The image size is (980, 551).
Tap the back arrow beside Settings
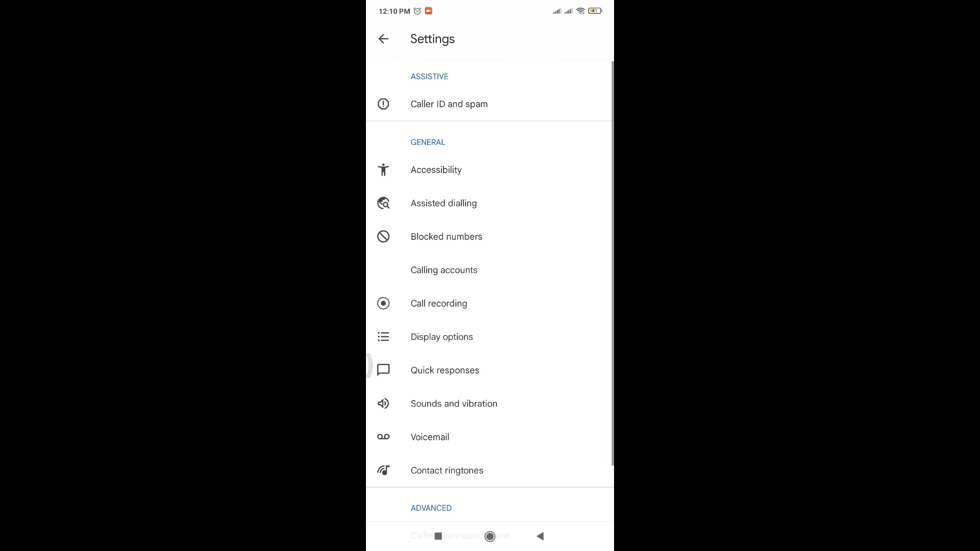click(383, 39)
